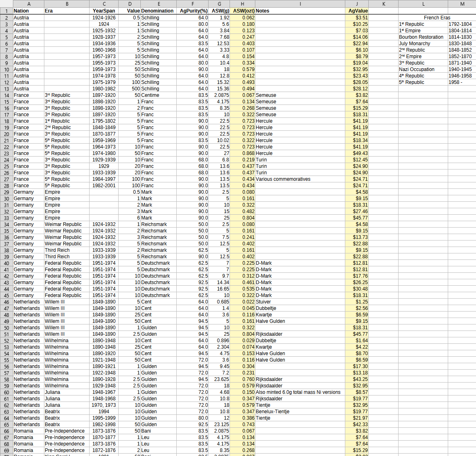Click '1ˢᵗ Empire' cell in French Eras
The height and width of the screenshot is (456, 476).
click(x=423, y=31)
